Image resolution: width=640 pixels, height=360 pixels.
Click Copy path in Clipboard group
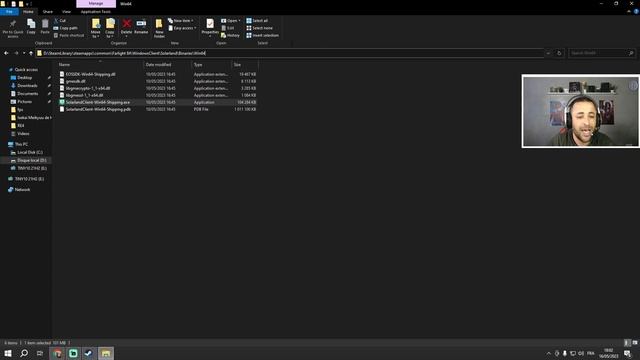[65, 28]
